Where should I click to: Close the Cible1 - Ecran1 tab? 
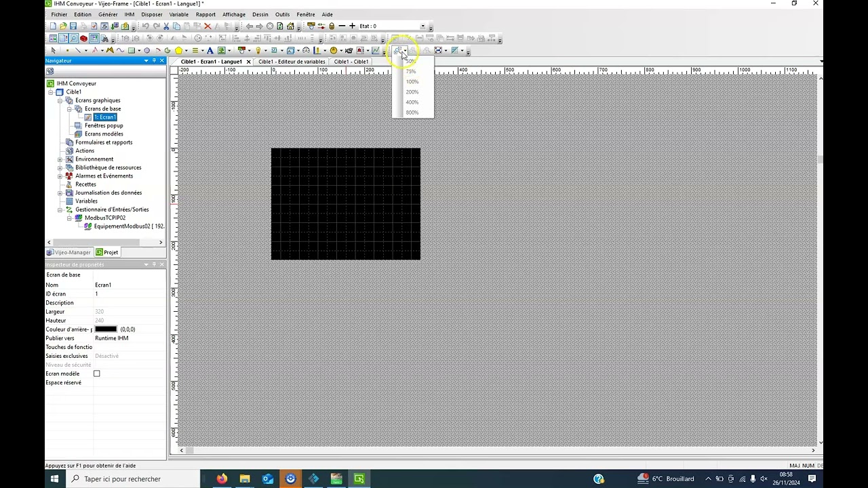pyautogui.click(x=249, y=62)
